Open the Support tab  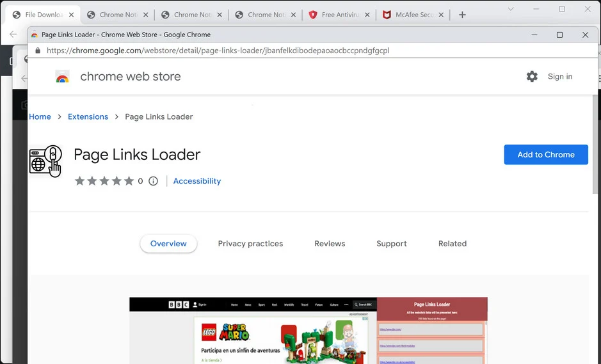pyautogui.click(x=391, y=244)
